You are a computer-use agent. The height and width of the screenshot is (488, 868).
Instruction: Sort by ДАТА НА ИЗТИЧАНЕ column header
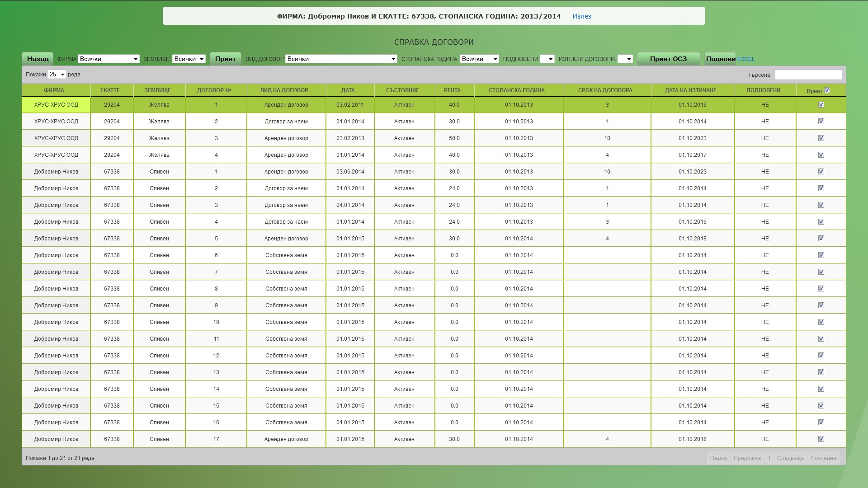(x=693, y=90)
